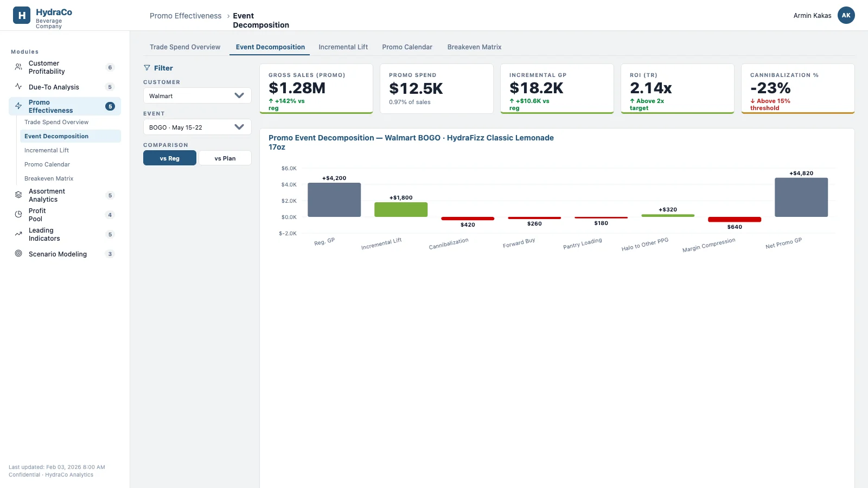Viewport: 868px width, 488px height.
Task: Open Incremental Lift in sidebar
Action: pos(71,150)
